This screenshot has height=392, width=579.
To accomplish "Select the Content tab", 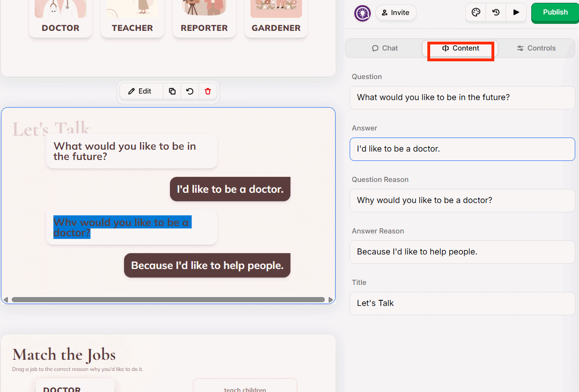I will tap(461, 48).
